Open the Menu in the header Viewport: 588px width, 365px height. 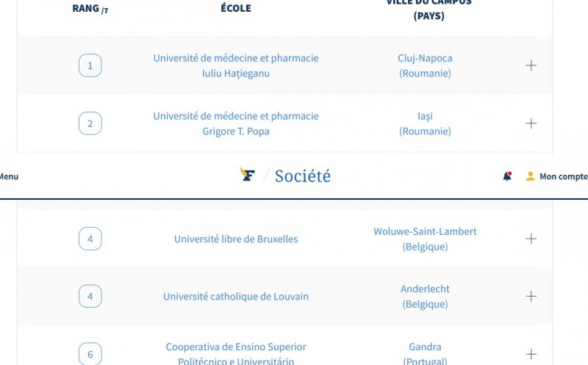pyautogui.click(x=9, y=176)
